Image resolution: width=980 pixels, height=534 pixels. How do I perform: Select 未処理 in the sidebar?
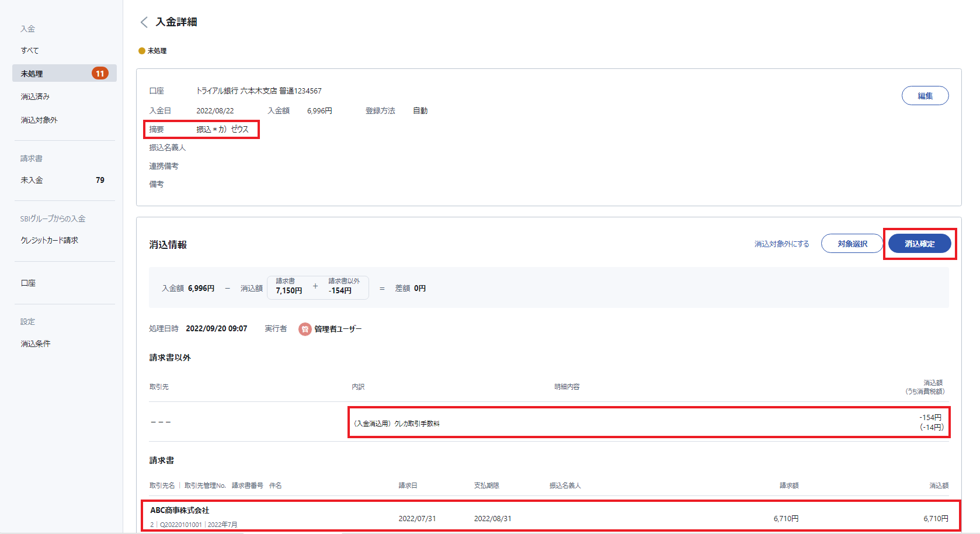pyautogui.click(x=32, y=74)
